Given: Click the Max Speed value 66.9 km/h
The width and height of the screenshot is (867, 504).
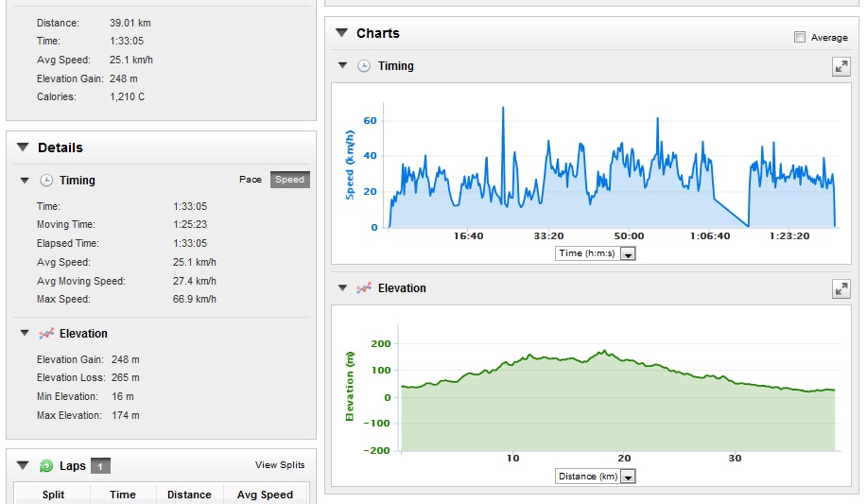Looking at the screenshot, I should pos(194,300).
